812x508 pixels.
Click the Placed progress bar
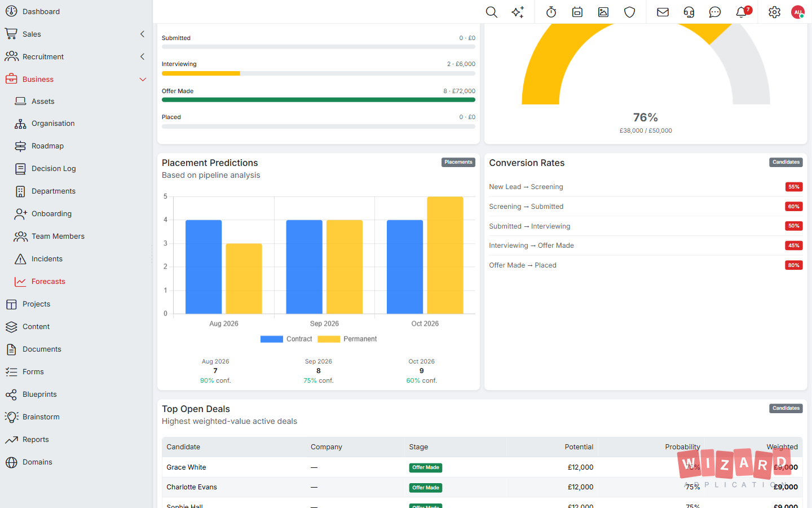pos(319,126)
